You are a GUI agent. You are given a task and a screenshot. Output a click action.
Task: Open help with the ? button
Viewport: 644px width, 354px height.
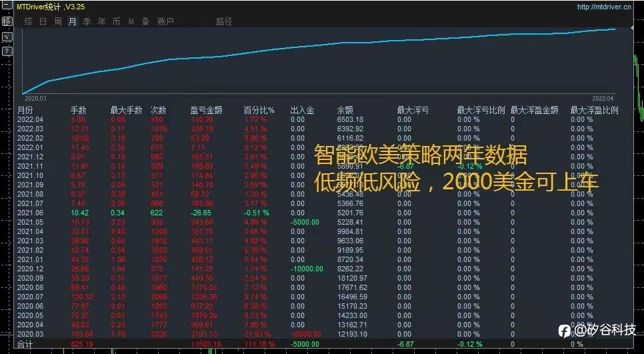(x=7, y=51)
